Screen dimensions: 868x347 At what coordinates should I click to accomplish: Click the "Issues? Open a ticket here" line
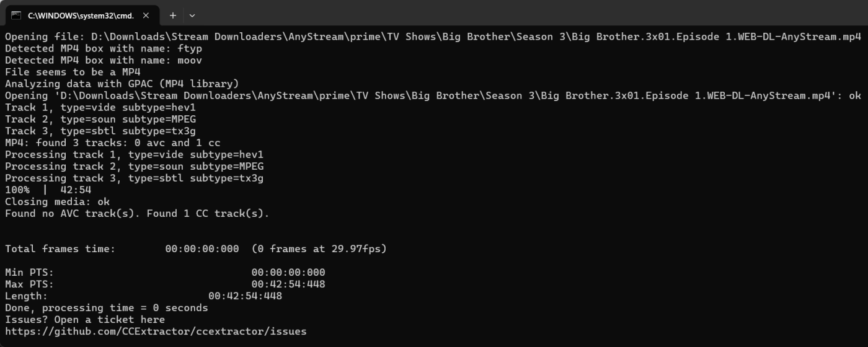point(85,320)
